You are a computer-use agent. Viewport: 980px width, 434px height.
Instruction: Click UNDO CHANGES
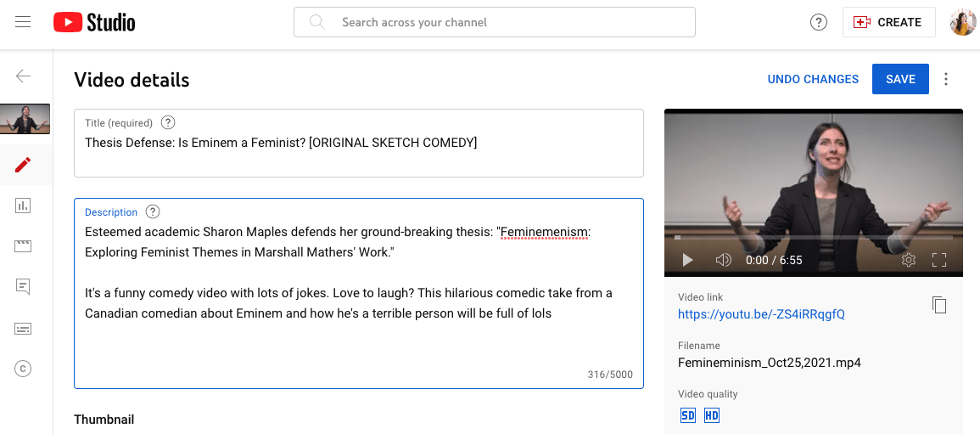coord(813,80)
